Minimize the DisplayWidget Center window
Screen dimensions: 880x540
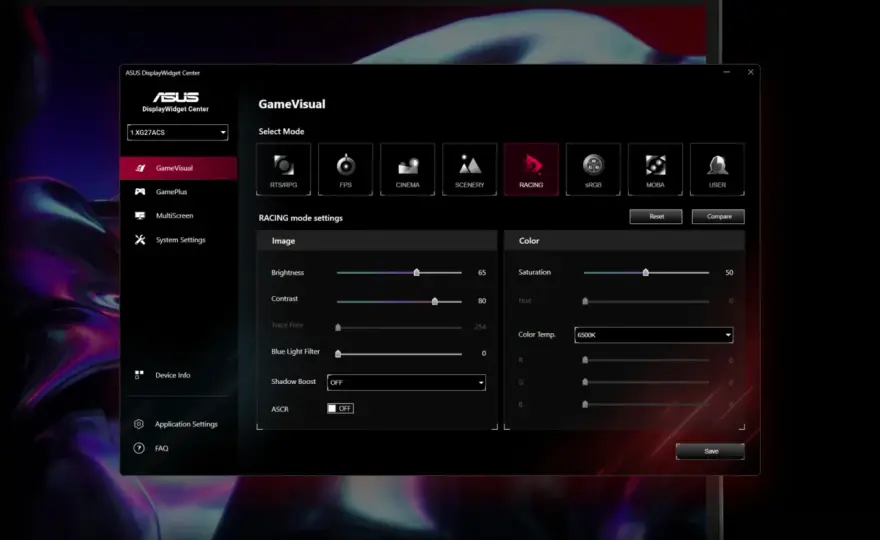[x=727, y=72]
